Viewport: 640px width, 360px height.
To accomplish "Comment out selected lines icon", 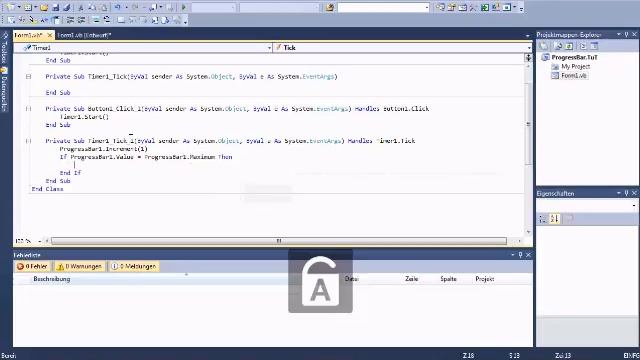I will coord(96,20).
